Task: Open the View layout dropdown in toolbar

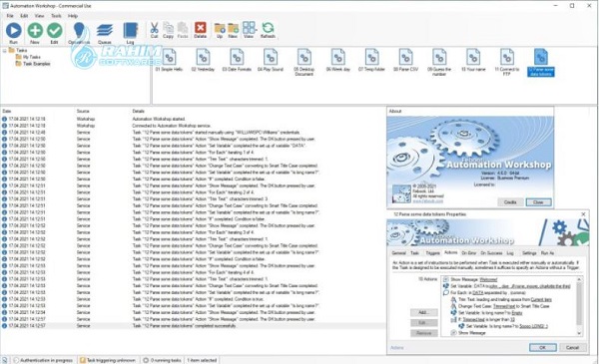Action: click(249, 30)
